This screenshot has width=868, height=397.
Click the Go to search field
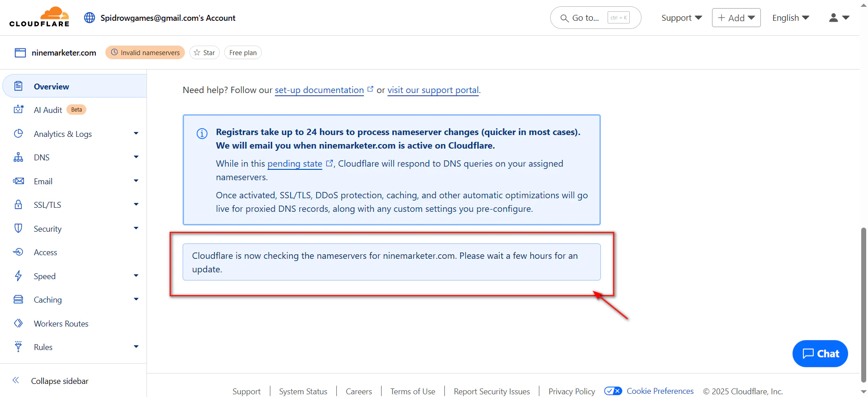click(x=595, y=18)
